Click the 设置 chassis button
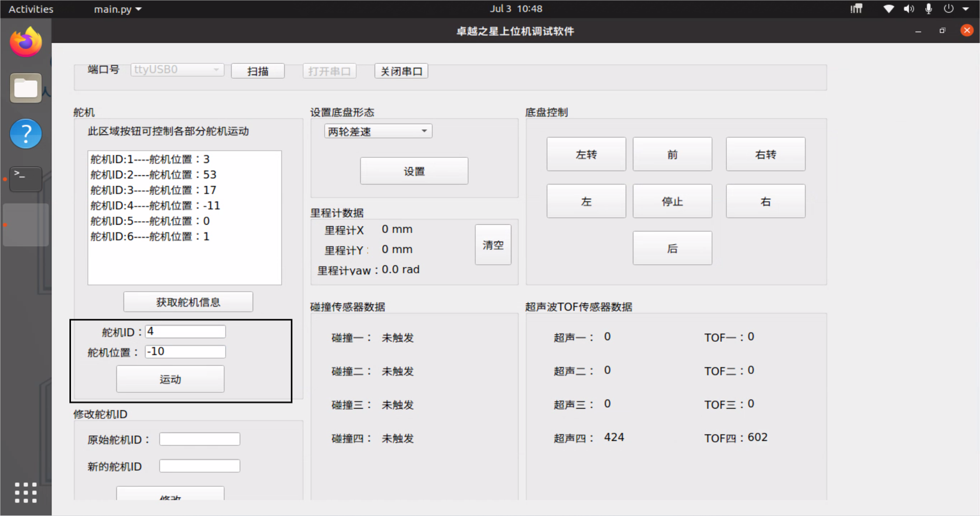 coord(414,171)
